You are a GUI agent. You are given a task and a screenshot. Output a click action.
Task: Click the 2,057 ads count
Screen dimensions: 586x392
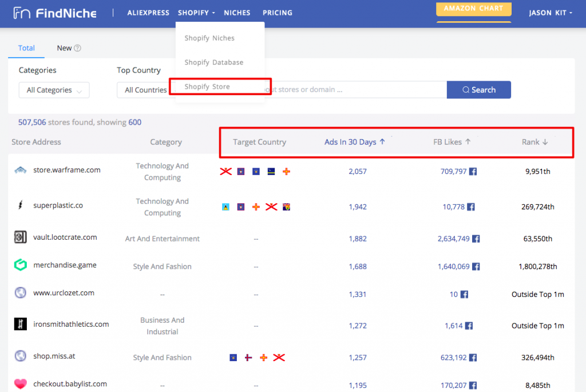point(358,172)
